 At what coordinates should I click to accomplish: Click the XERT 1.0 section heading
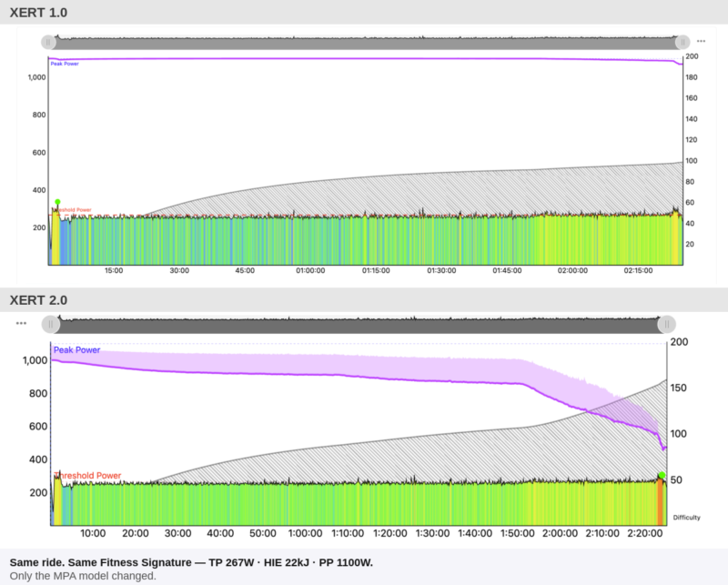click(x=38, y=13)
